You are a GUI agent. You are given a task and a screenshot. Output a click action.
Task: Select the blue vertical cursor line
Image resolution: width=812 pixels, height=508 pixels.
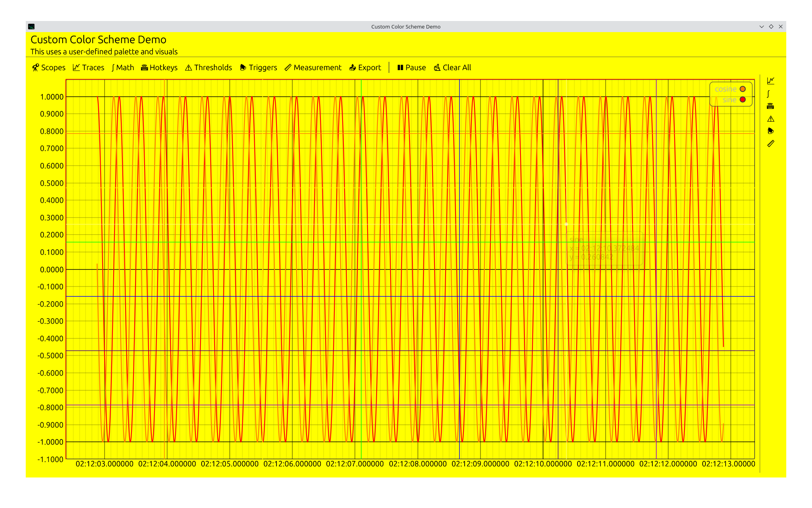459,269
